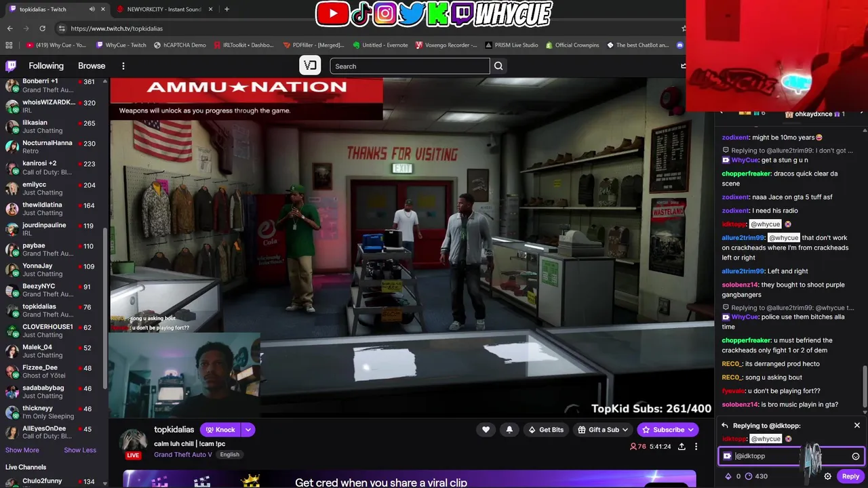Cancel the reply to @idktopp
Screen dimensions: 868x488
[x=857, y=426]
